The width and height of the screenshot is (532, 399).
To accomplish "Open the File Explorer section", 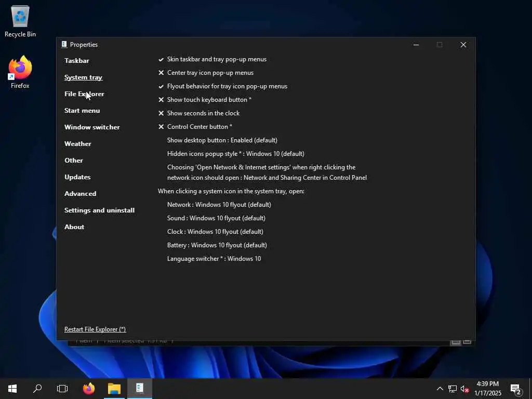I will coord(84,94).
